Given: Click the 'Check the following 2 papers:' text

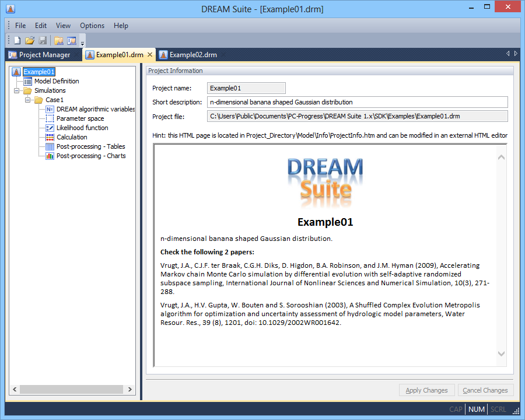Looking at the screenshot, I should tap(207, 252).
